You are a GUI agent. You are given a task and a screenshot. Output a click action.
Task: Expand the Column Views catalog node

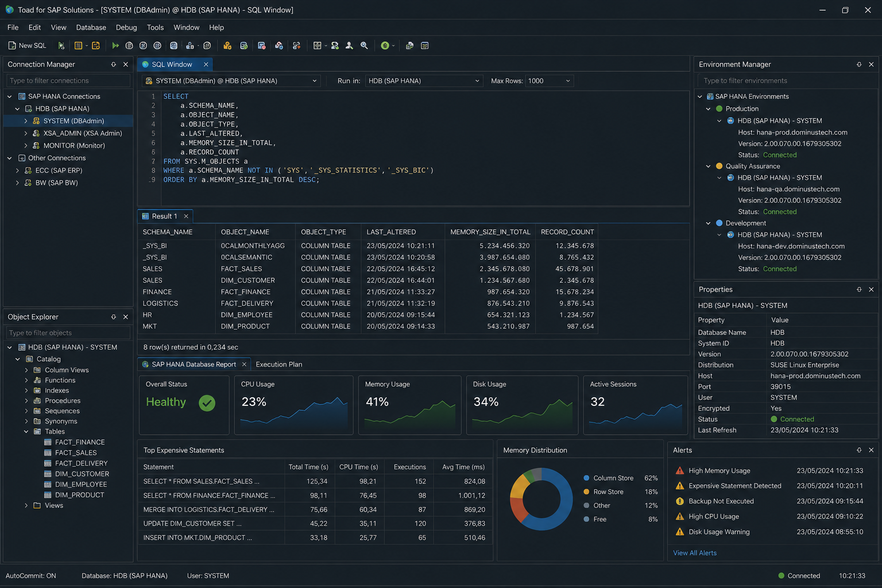tap(26, 370)
